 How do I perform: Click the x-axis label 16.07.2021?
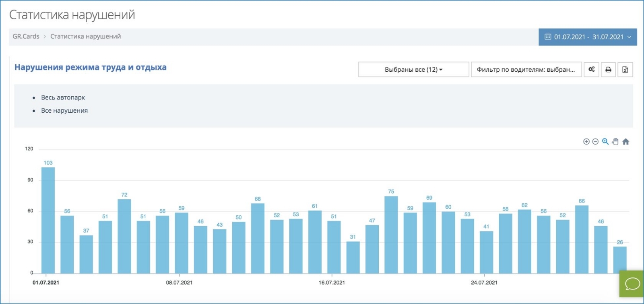pos(332,283)
